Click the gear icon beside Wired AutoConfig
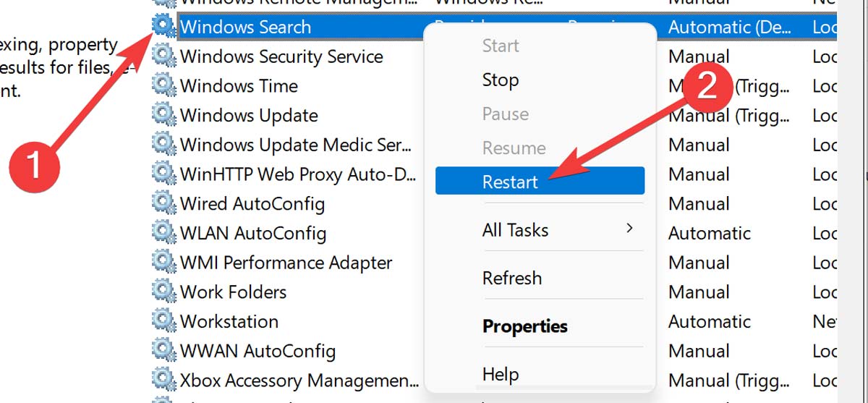868x403 pixels. pos(164,204)
